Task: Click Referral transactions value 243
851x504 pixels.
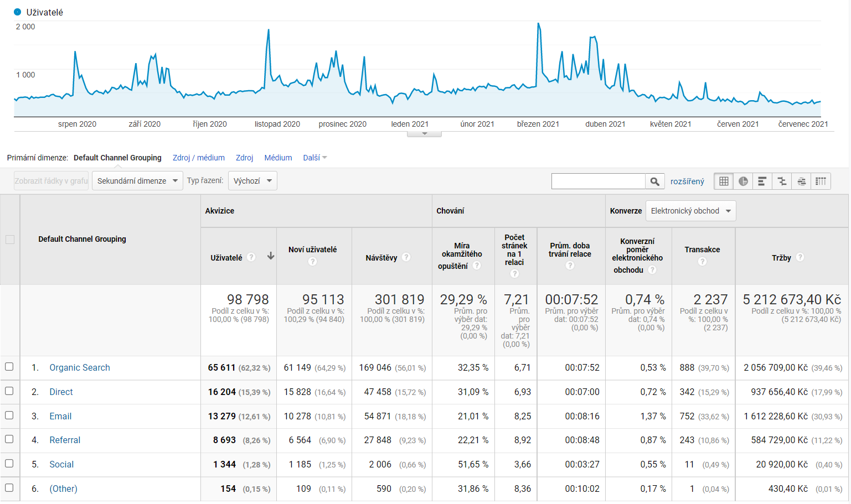Action: pyautogui.click(x=687, y=440)
